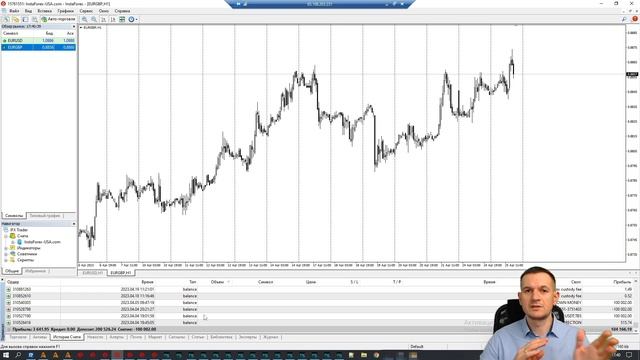Sort history by the Ордер column
The height and width of the screenshot is (360, 640).
pos(13,282)
